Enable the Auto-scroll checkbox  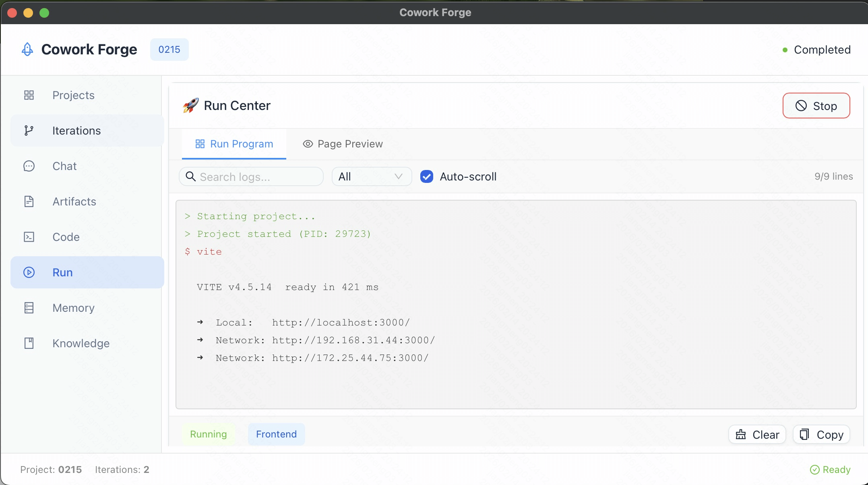click(x=426, y=176)
